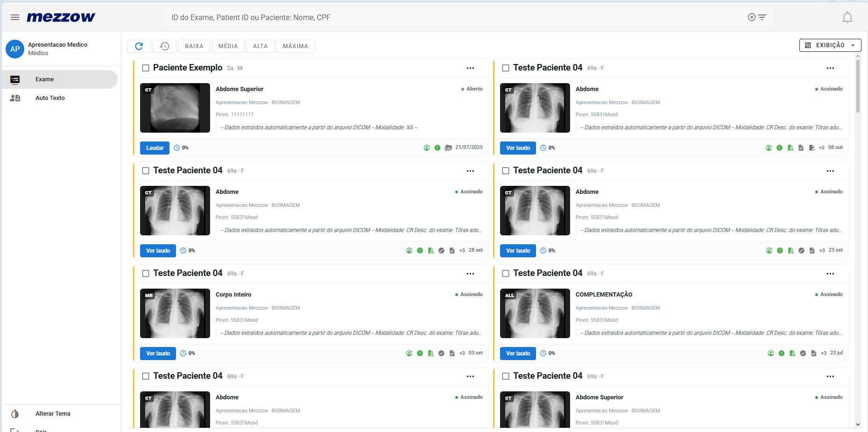
Task: Filter by BAIXA priority
Action: (194, 46)
